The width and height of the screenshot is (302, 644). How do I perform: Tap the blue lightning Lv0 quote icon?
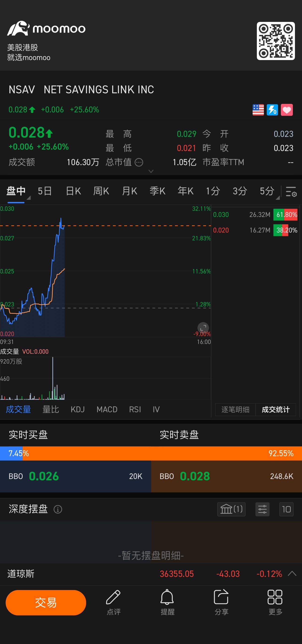[x=272, y=110]
